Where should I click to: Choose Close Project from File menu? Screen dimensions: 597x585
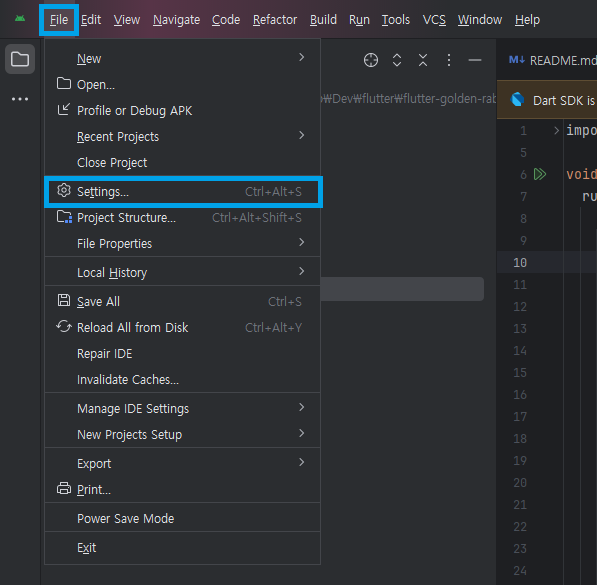(182, 163)
